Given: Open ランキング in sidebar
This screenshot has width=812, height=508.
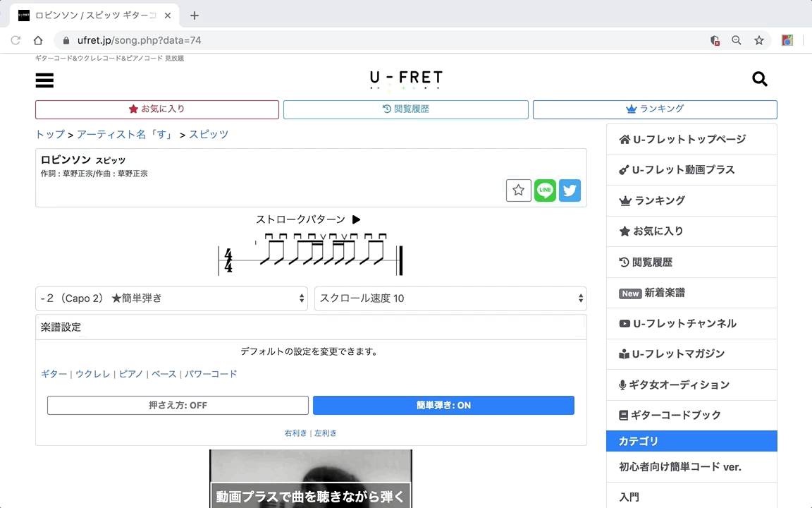Looking at the screenshot, I should tap(691, 200).
